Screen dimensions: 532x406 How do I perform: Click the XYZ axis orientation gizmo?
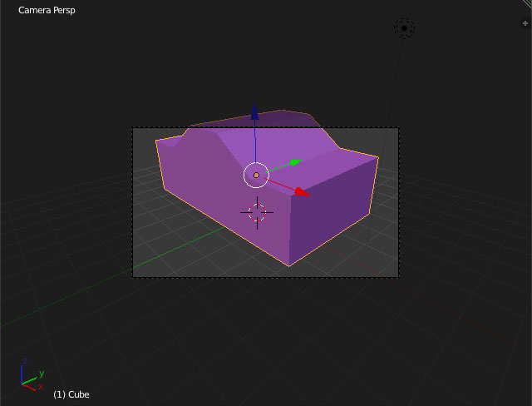pos(30,378)
